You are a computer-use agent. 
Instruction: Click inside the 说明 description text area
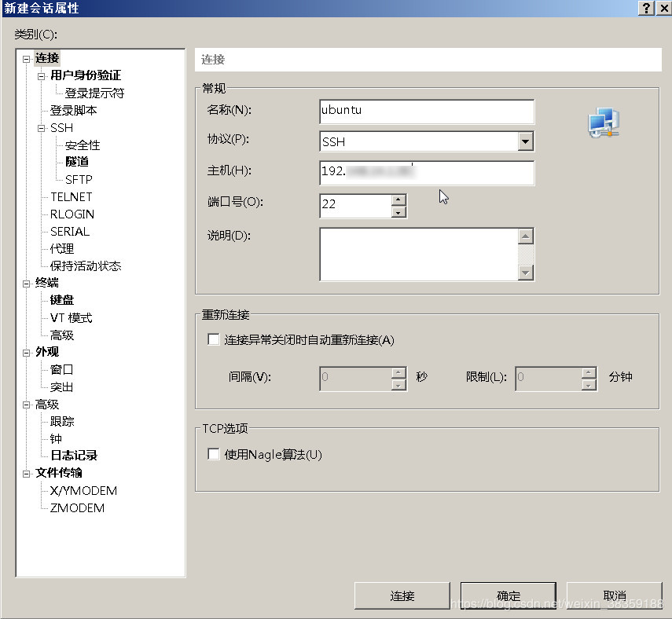coord(419,255)
